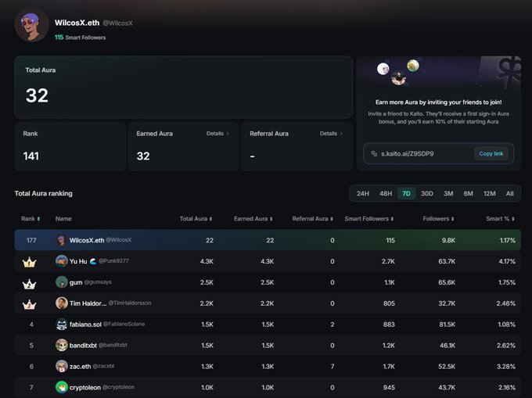This screenshot has width=532, height=398.
Task: Click the @WilcosX handle in header
Action: tap(117, 23)
